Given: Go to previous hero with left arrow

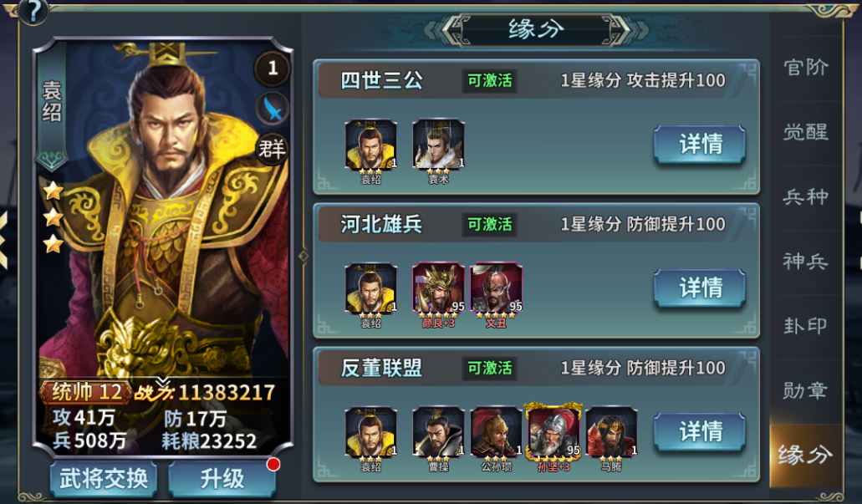Looking at the screenshot, I should 3,240.
